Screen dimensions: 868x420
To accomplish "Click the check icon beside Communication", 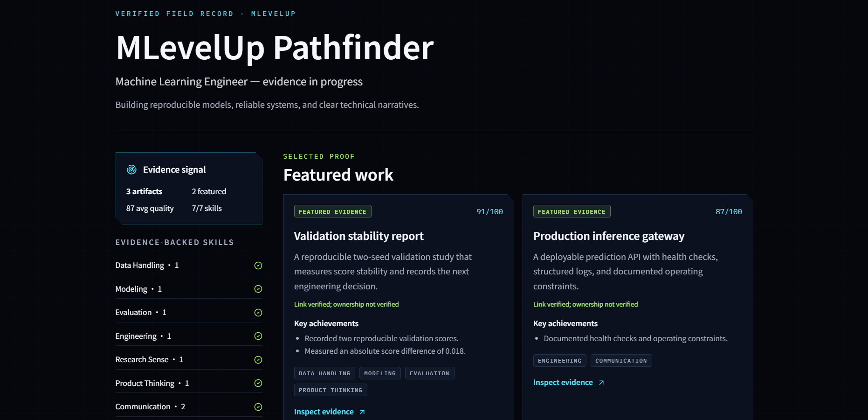I will pyautogui.click(x=258, y=407).
